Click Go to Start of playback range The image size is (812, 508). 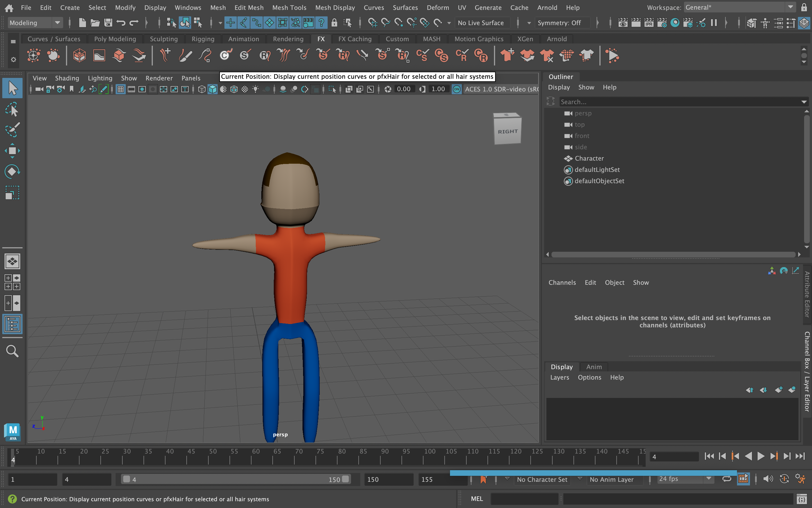point(709,456)
